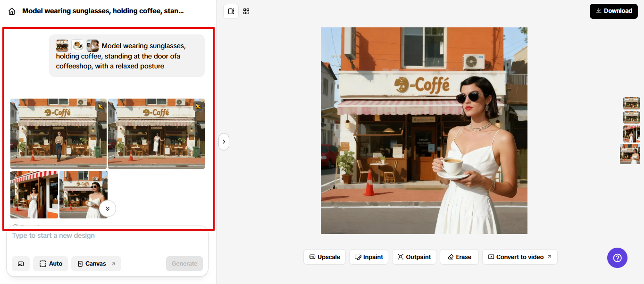The height and width of the screenshot is (284, 644).
Task: Click banana badge on second result
Action: [199, 106]
